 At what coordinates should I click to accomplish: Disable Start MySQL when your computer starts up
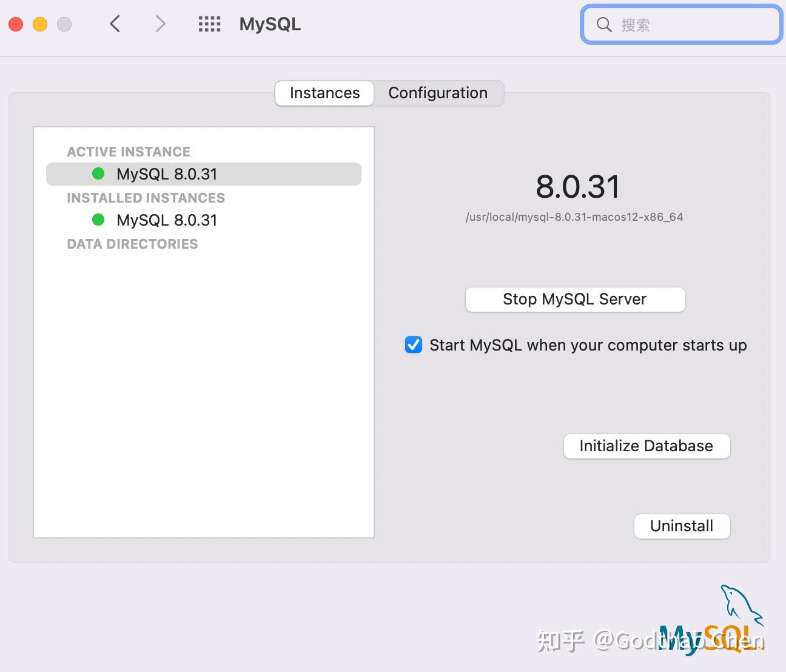[413, 344]
